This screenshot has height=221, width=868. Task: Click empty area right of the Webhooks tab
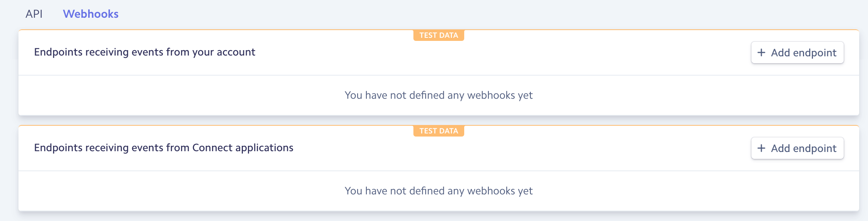coord(462,14)
